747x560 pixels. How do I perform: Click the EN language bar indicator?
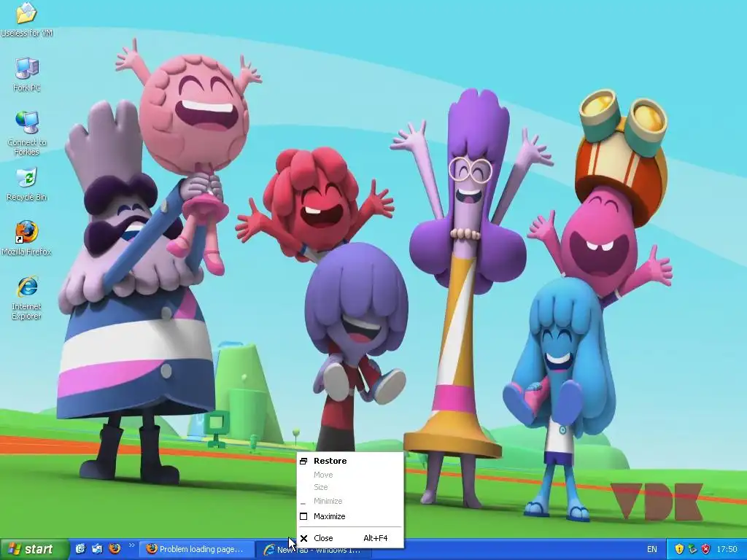[651, 549]
